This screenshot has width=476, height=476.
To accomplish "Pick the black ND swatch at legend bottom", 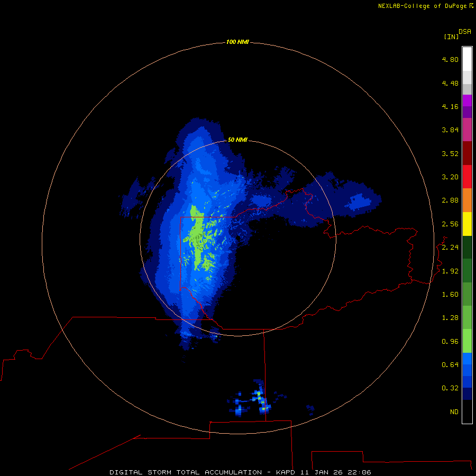I will 467,411.
